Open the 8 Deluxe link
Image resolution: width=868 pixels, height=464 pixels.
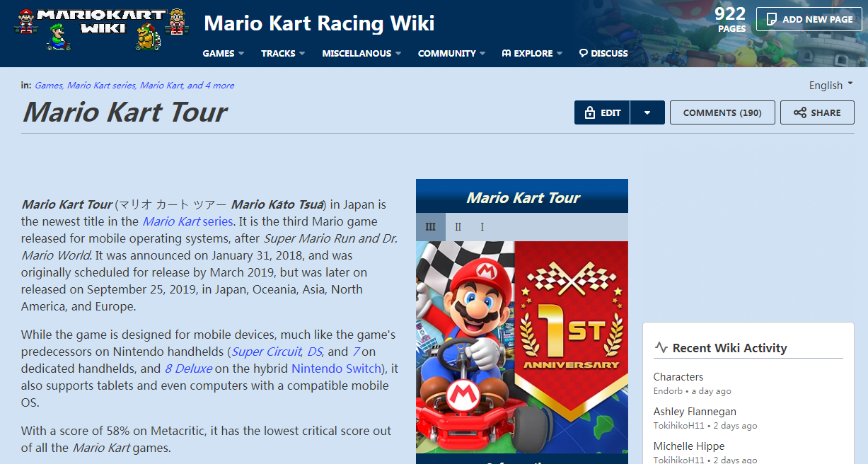(188, 369)
